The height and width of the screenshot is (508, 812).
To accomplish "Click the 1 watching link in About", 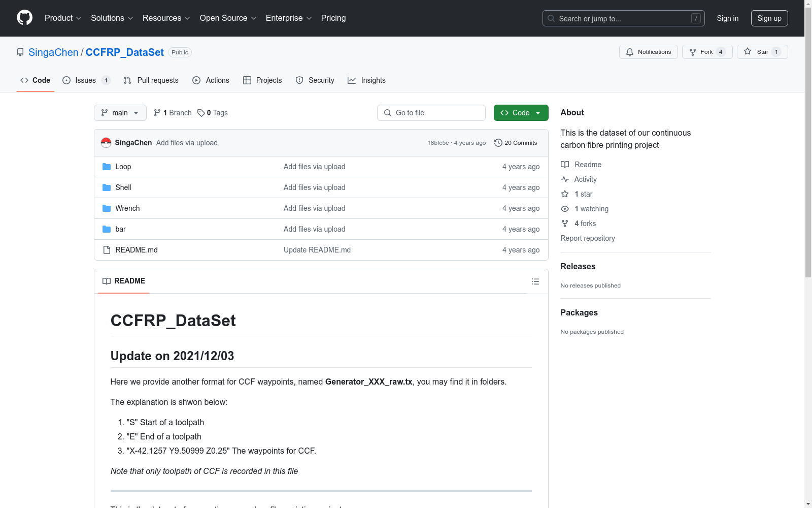I will point(591,209).
